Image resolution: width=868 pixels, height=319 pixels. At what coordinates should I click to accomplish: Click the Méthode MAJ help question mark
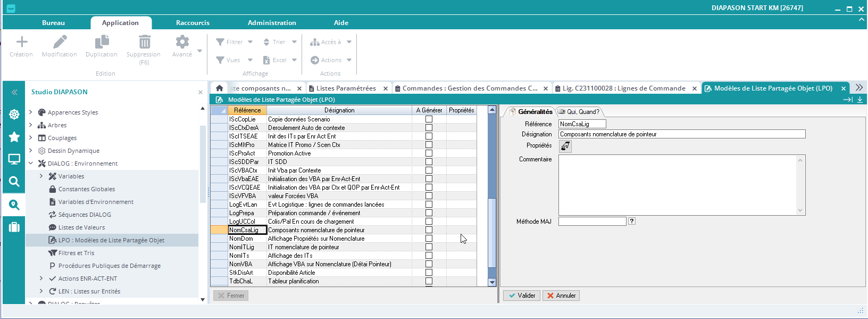pos(632,221)
